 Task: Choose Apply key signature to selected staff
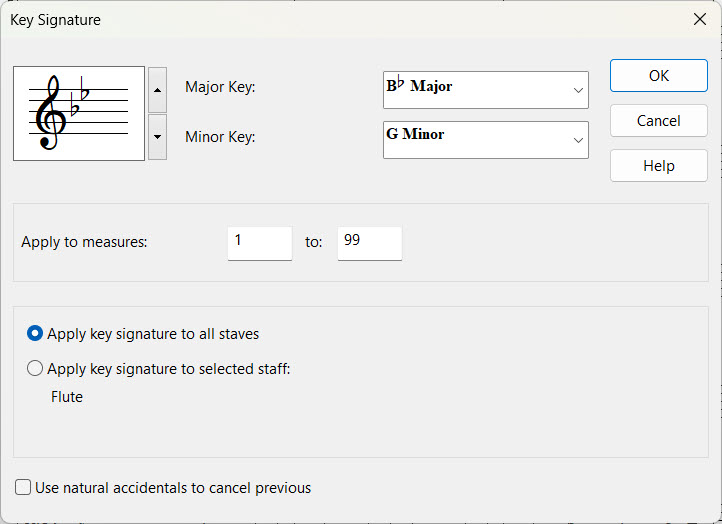click(36, 369)
